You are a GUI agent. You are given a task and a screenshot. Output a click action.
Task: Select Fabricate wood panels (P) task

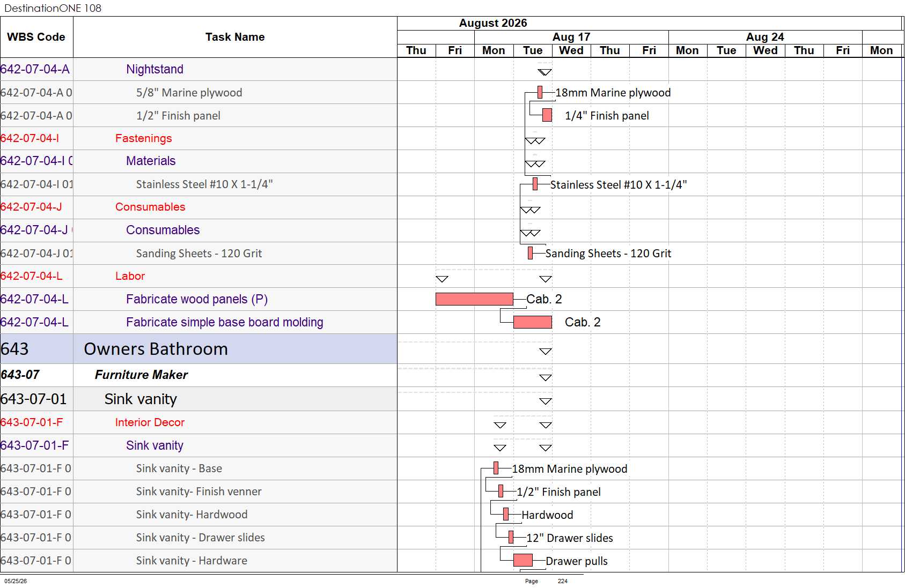[198, 299]
